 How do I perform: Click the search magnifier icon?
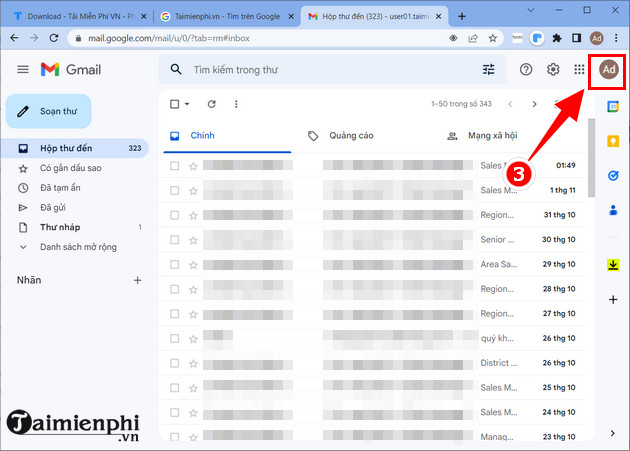coord(176,70)
